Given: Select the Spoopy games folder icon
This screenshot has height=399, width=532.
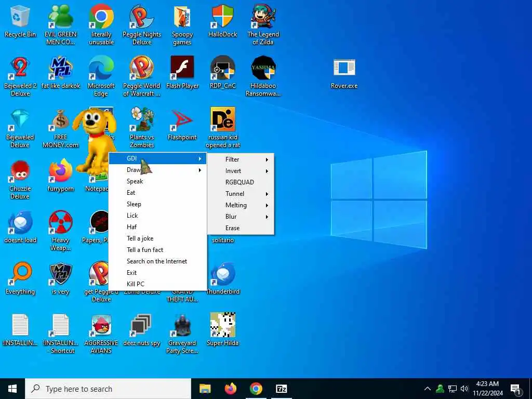Looking at the screenshot, I should [182, 17].
